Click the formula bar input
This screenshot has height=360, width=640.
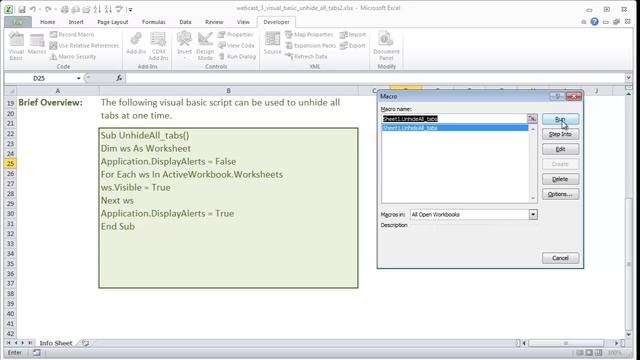[375, 78]
